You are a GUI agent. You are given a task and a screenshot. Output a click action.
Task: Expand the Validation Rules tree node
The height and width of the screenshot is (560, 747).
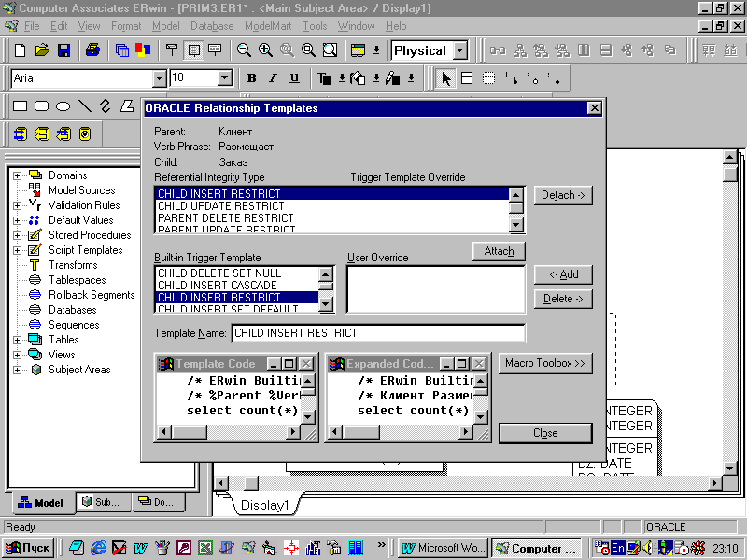(x=17, y=205)
